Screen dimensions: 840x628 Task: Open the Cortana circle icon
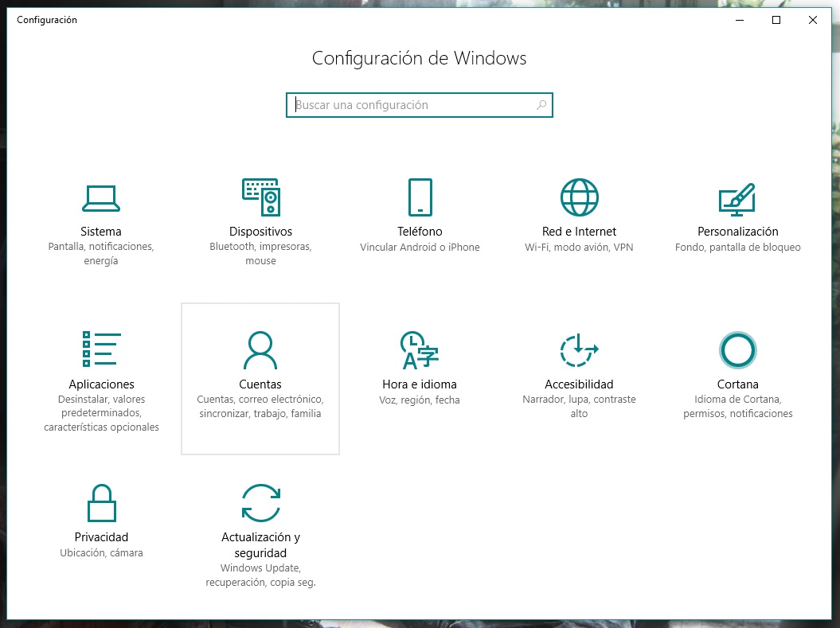coord(737,350)
